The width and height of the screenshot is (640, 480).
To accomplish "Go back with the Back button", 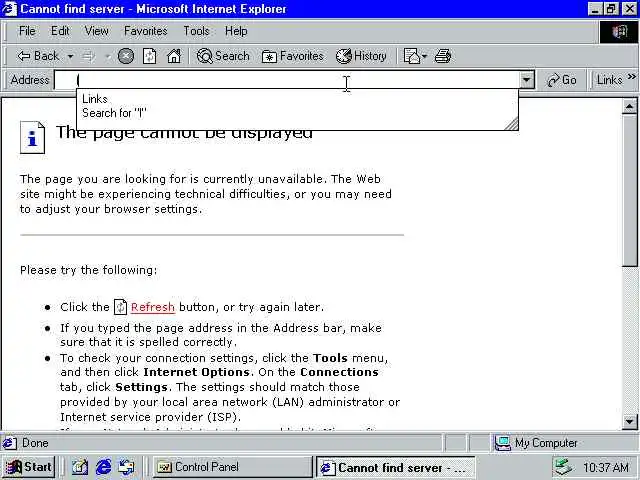I will point(38,56).
